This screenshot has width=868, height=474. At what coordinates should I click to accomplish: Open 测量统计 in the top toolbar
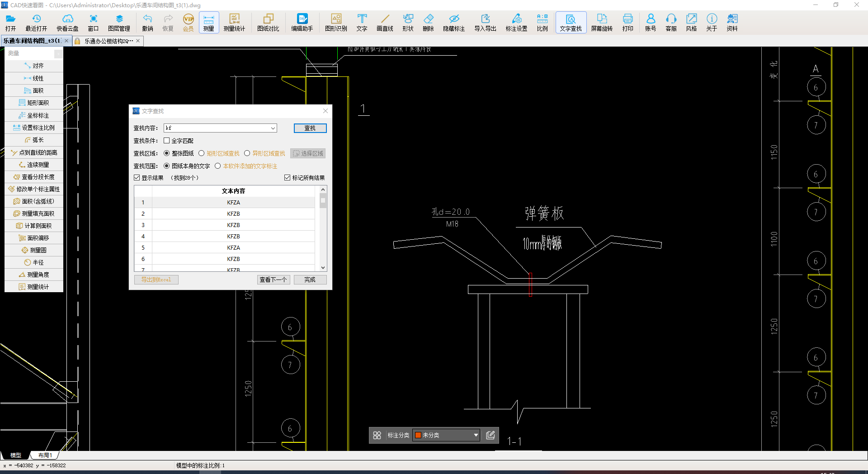click(234, 22)
